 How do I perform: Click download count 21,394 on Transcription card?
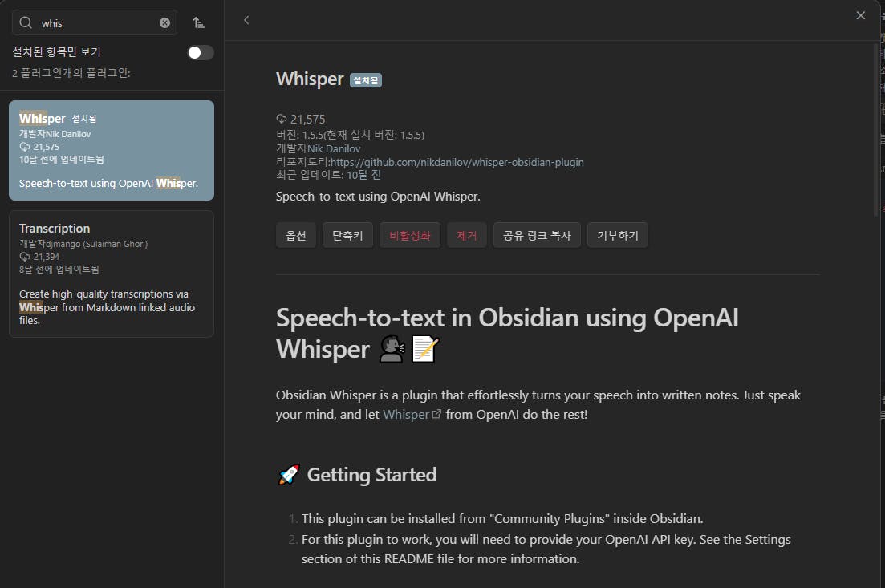pyautogui.click(x=39, y=257)
